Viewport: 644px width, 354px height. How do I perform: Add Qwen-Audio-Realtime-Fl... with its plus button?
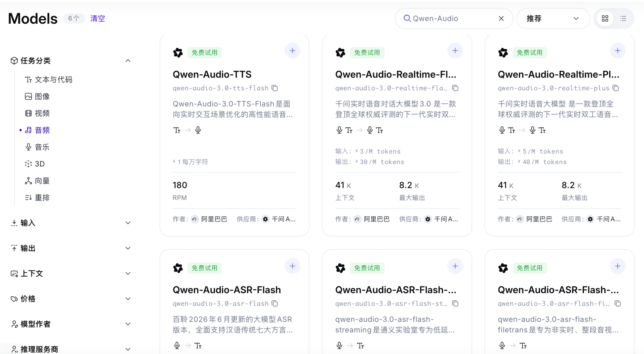click(455, 51)
